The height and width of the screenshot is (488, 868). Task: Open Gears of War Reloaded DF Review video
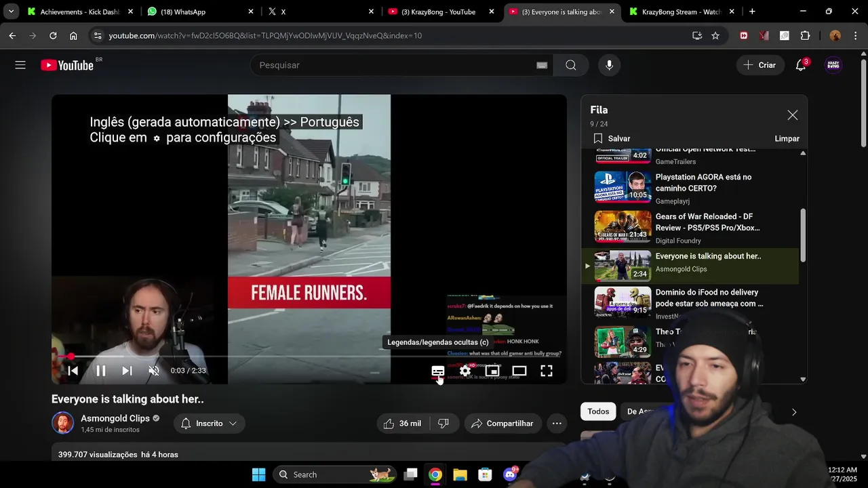tap(690, 228)
